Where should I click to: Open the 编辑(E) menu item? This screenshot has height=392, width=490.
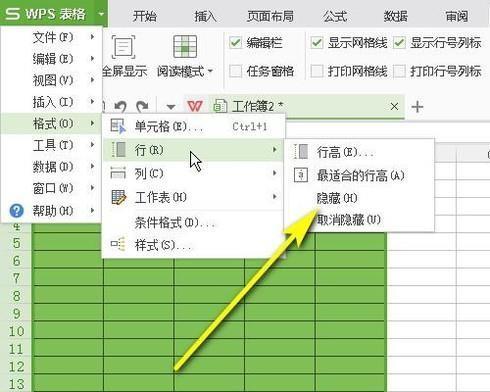[x=52, y=59]
